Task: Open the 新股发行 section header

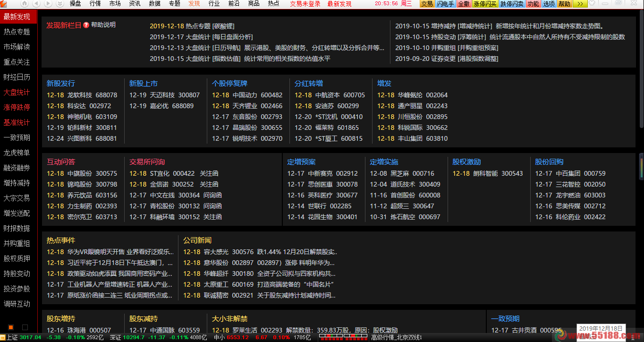Action: [61, 84]
